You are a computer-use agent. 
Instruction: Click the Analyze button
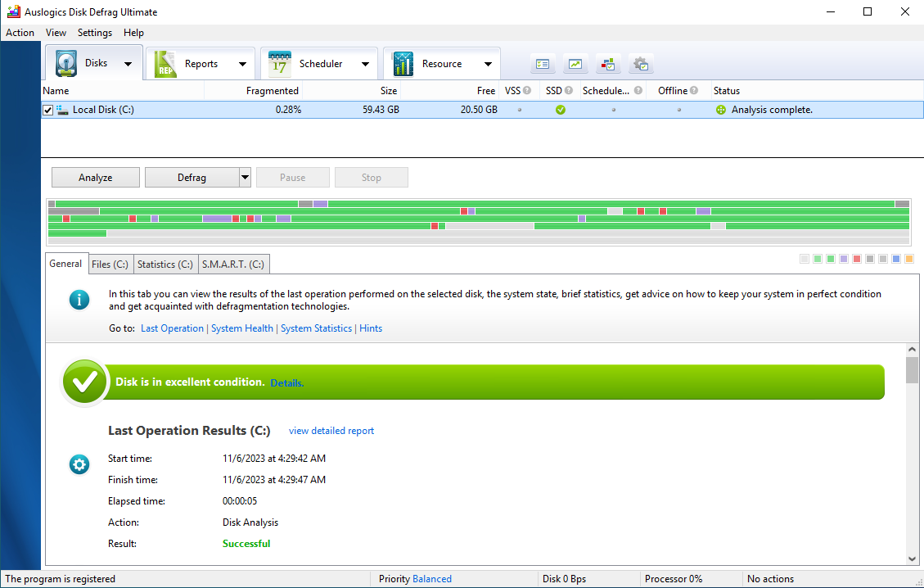click(96, 178)
